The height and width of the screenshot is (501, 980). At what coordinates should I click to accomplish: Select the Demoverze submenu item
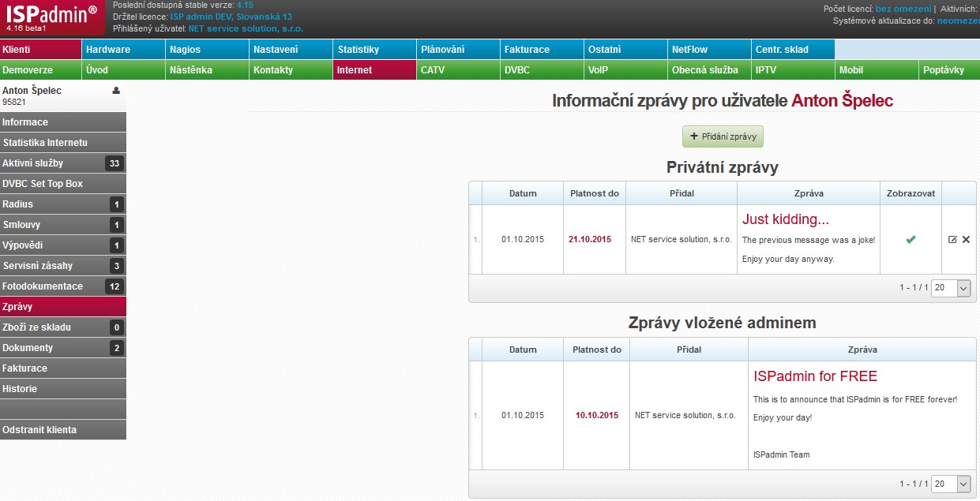[x=41, y=69]
